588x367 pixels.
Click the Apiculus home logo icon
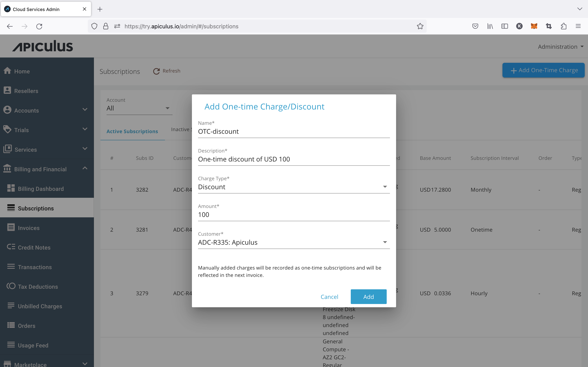(43, 46)
